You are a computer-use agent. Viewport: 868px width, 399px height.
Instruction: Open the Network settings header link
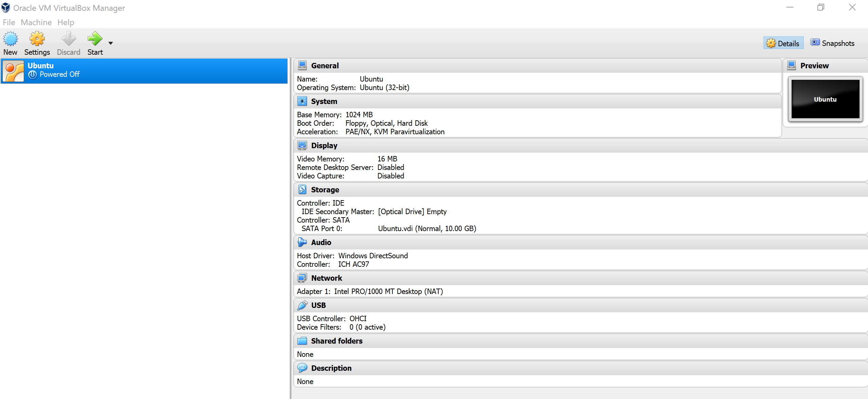pos(327,278)
